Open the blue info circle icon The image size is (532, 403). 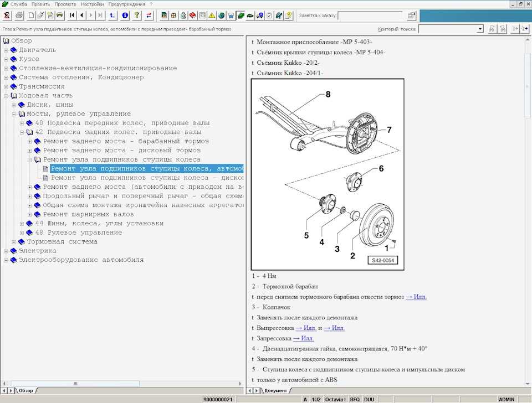pos(125,15)
